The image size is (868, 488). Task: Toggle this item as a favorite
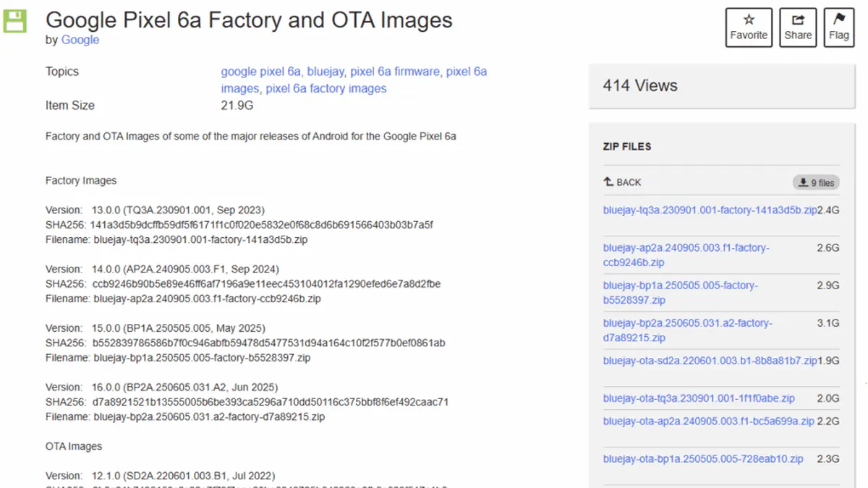(x=748, y=27)
